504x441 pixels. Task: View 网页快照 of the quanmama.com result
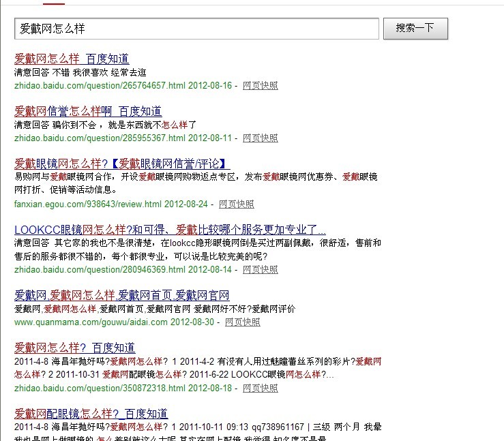tap(242, 322)
